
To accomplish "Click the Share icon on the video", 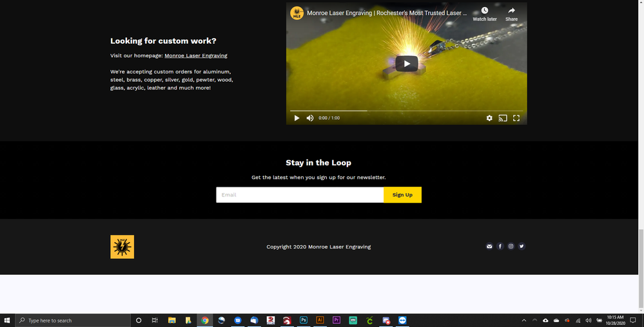I will (x=511, y=14).
